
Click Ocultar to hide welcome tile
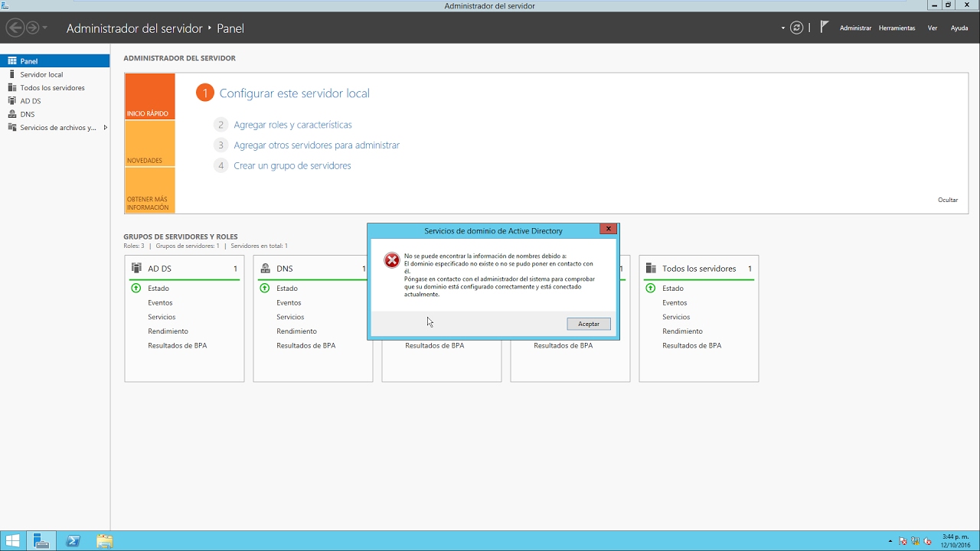click(948, 200)
